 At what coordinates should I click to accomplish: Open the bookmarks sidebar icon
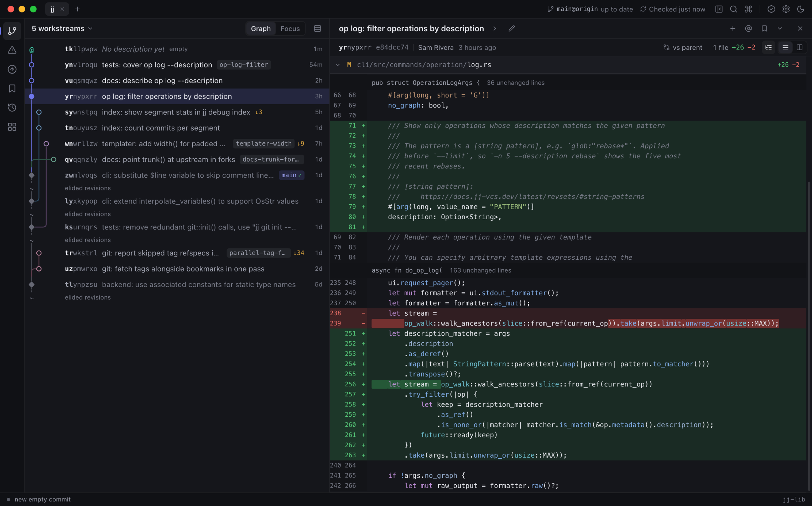[12, 89]
